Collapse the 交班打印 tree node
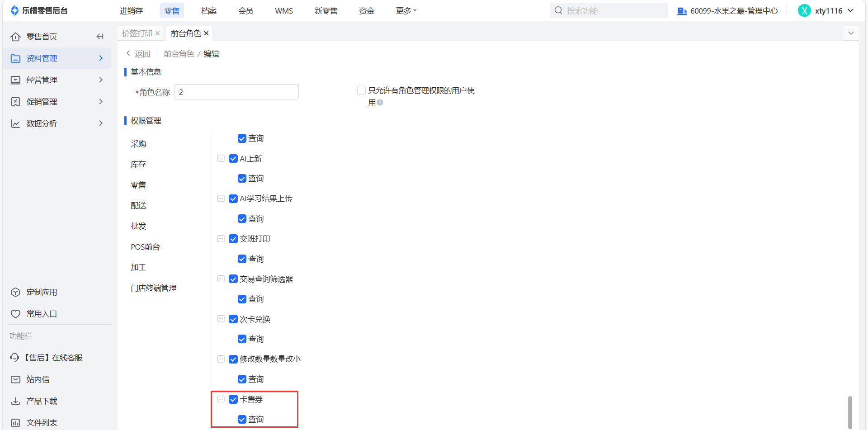868x430 pixels. (221, 239)
